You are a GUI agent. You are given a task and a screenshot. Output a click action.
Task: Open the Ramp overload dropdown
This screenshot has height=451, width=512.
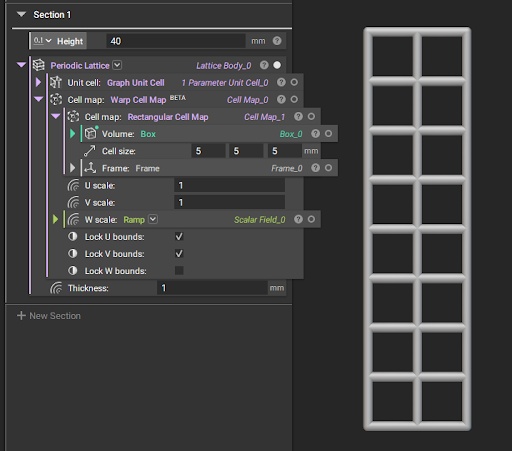(x=153, y=219)
